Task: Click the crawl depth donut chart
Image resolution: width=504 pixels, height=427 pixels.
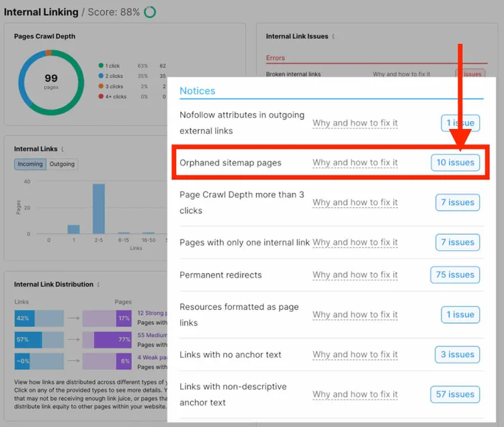Action: 51,82
